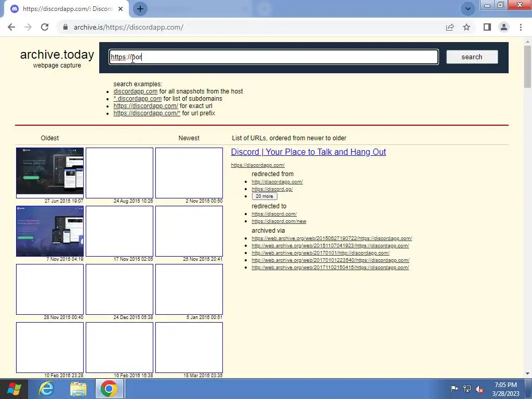Image resolution: width=532 pixels, height=399 pixels.
Task: Open the Windows Start button
Action: [14, 389]
